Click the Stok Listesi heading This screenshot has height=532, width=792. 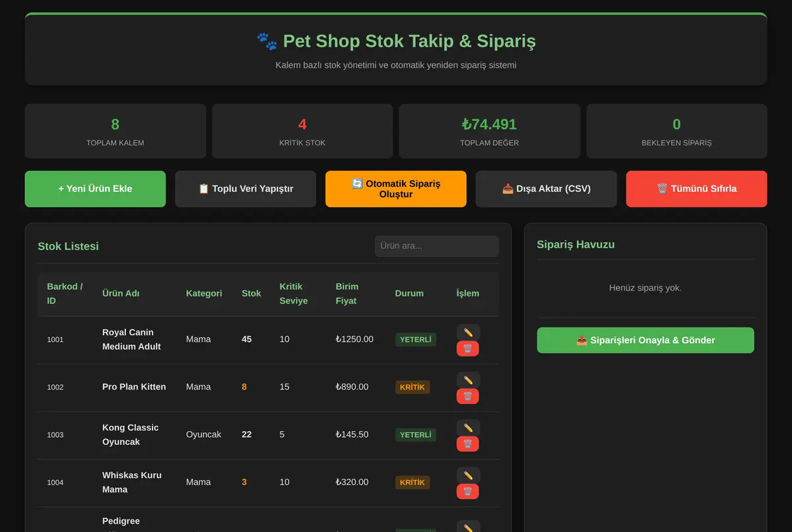coord(68,246)
